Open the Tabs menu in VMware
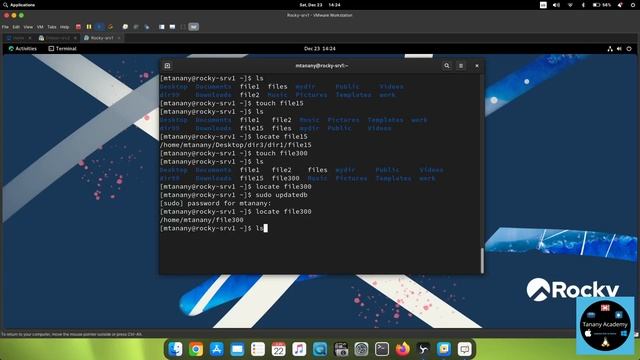Screen dimensions: 640x360 point(52,27)
